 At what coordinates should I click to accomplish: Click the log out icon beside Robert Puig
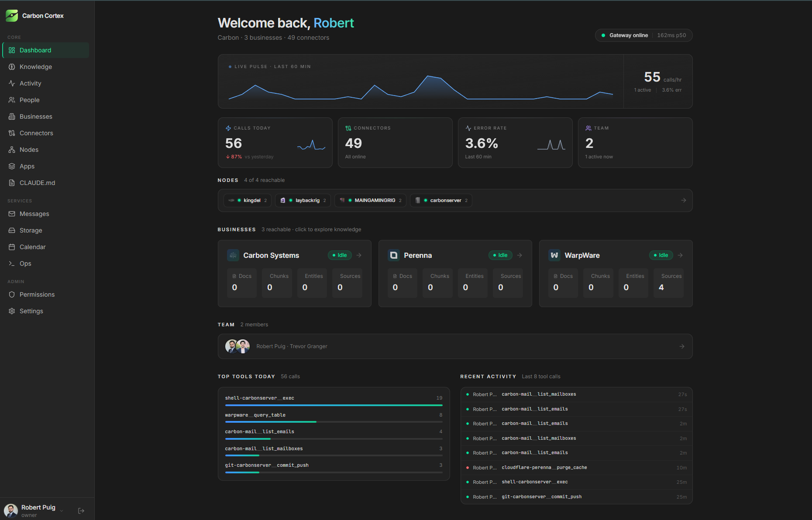coord(81,511)
